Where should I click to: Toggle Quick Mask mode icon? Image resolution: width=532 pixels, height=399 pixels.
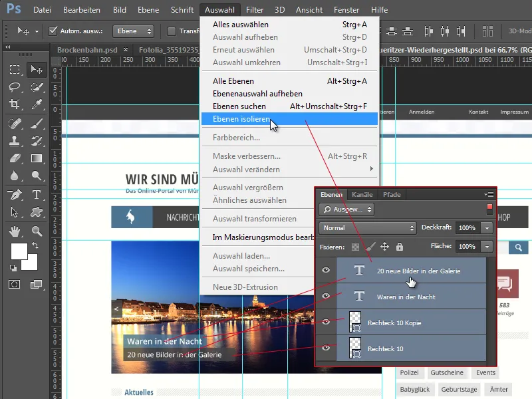(x=14, y=285)
